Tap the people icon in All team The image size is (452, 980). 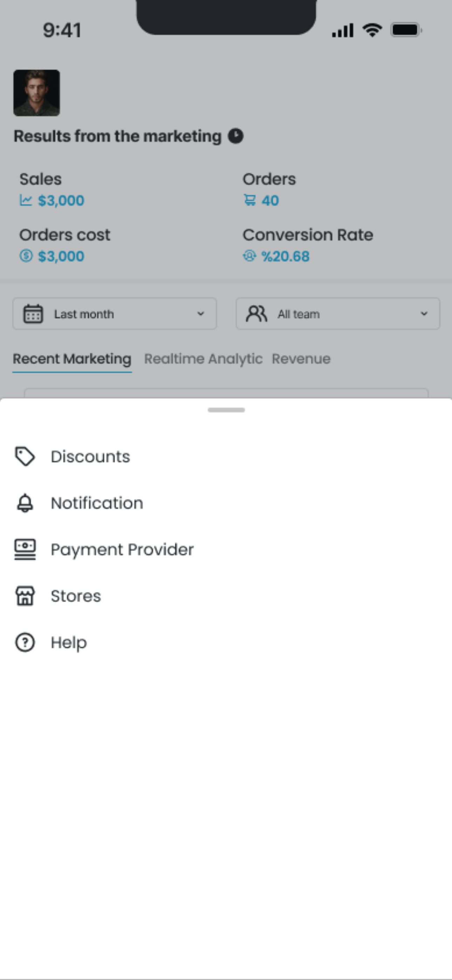[x=256, y=314]
